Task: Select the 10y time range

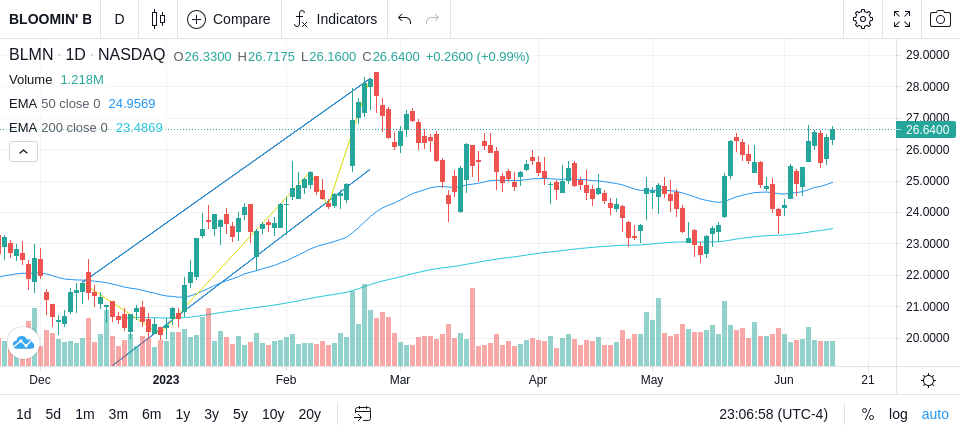Action: click(273, 415)
